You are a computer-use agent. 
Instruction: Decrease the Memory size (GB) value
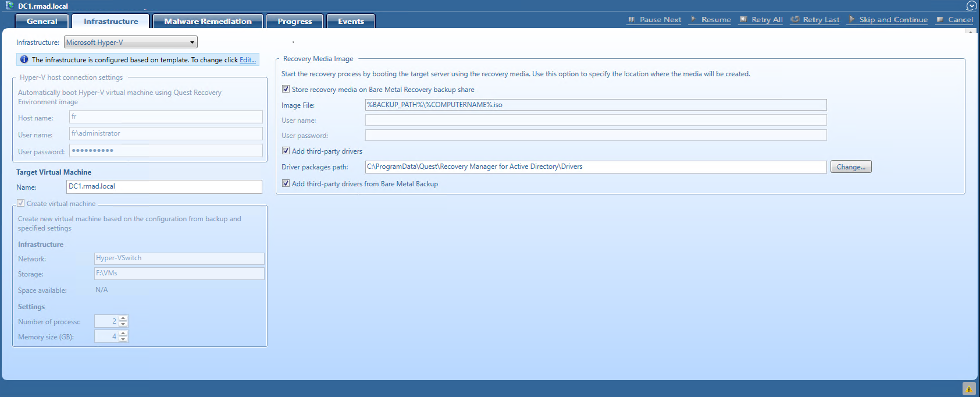[123, 339]
